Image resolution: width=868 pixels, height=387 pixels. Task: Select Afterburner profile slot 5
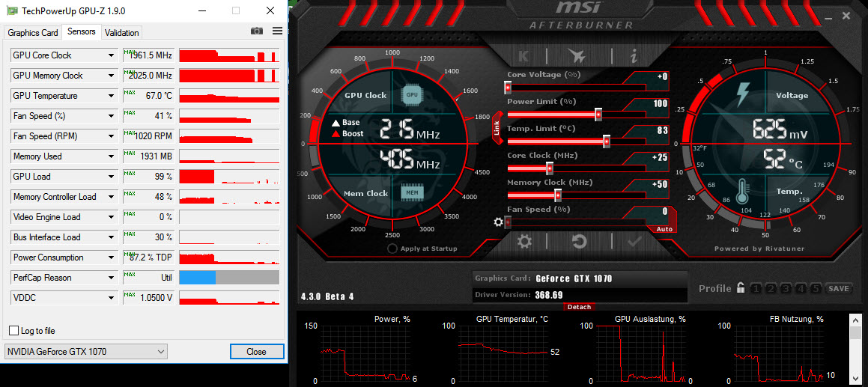(x=816, y=288)
